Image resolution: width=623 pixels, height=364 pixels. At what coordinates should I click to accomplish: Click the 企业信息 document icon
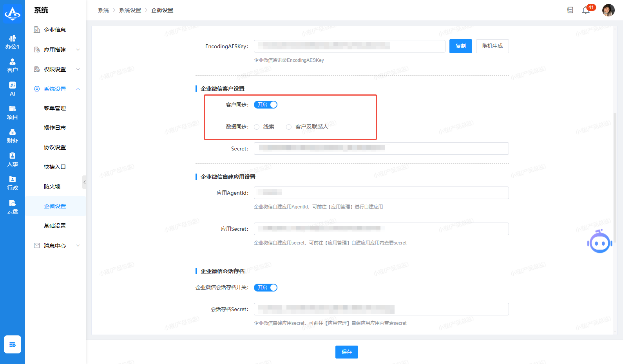pos(37,30)
